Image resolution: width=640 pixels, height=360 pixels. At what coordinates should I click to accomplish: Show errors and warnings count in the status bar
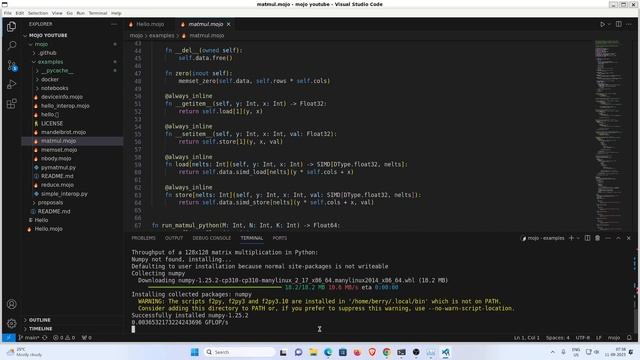click(64, 338)
